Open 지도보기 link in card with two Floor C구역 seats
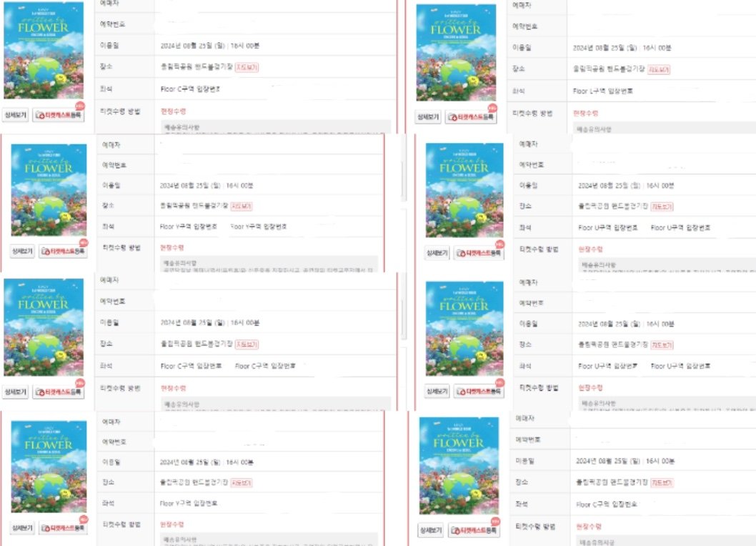 click(x=247, y=344)
